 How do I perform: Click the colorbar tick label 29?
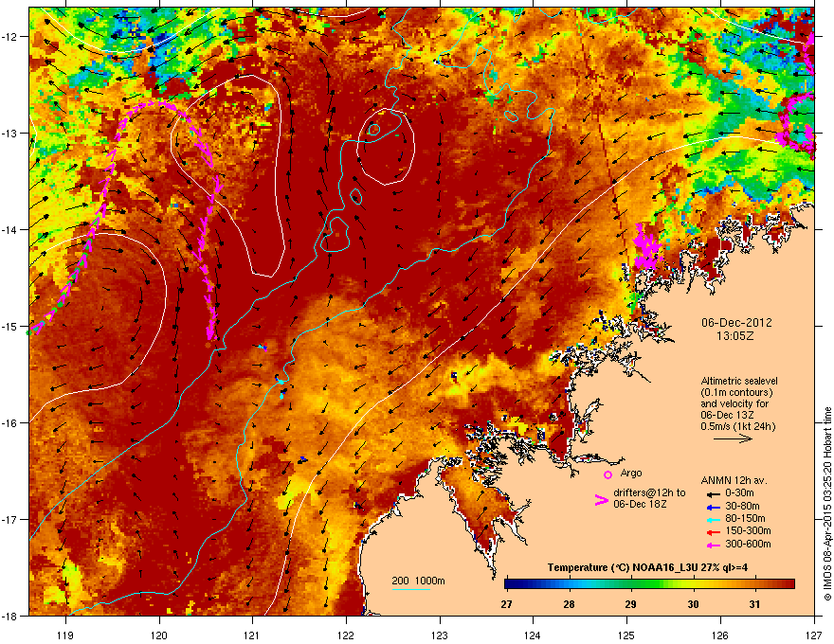coord(630,604)
